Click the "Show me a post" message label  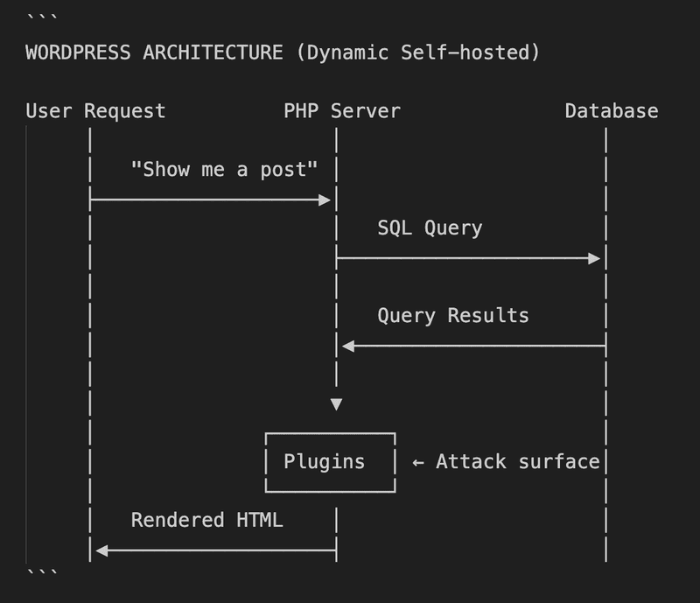(x=224, y=169)
